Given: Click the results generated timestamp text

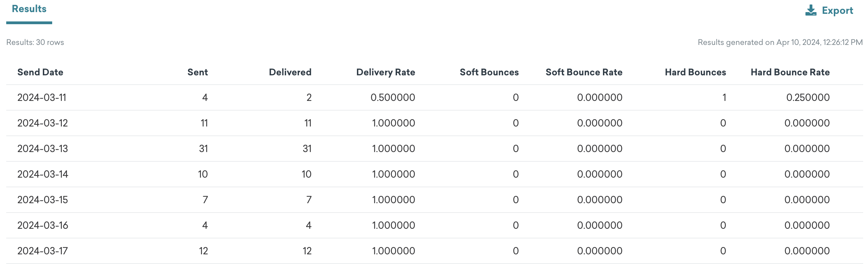Looking at the screenshot, I should point(780,42).
